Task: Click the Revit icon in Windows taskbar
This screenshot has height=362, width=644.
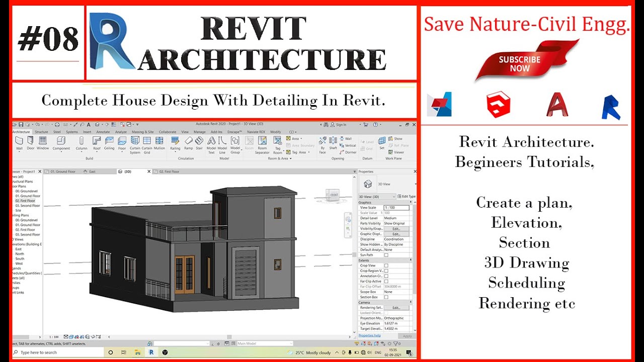Action: click(151, 352)
